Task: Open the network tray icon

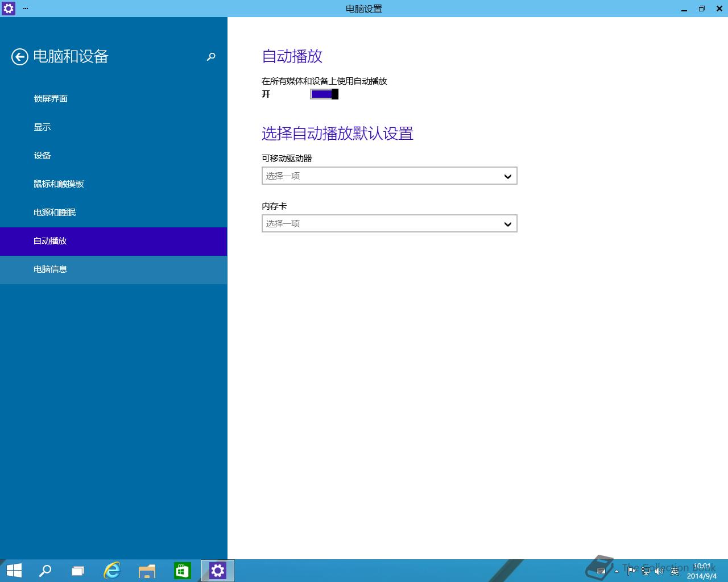Action: click(x=646, y=571)
